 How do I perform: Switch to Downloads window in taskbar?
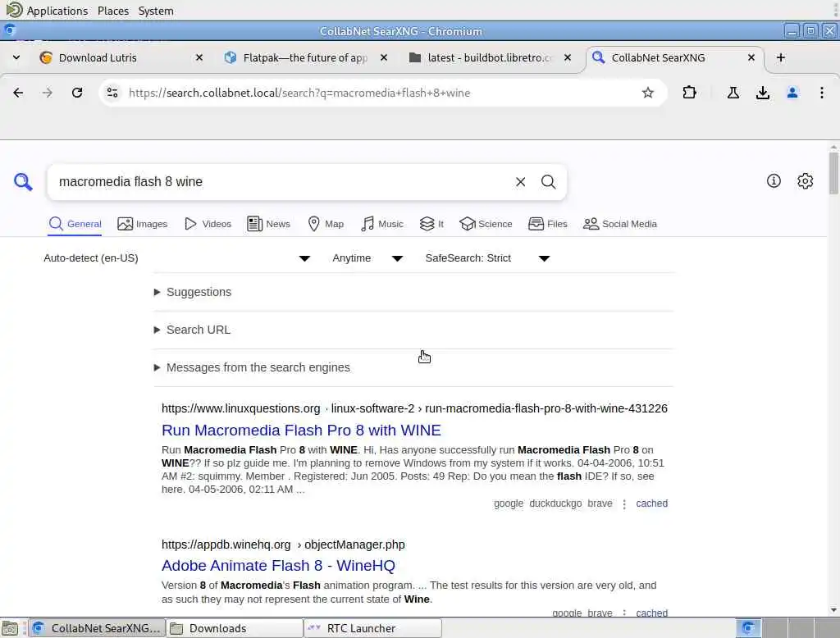[235, 628]
